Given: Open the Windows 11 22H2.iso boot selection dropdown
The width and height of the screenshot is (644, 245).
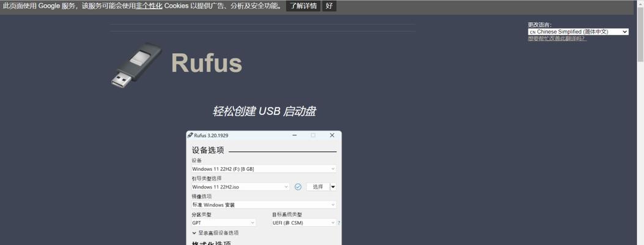Looking at the screenshot, I should click(x=241, y=187).
